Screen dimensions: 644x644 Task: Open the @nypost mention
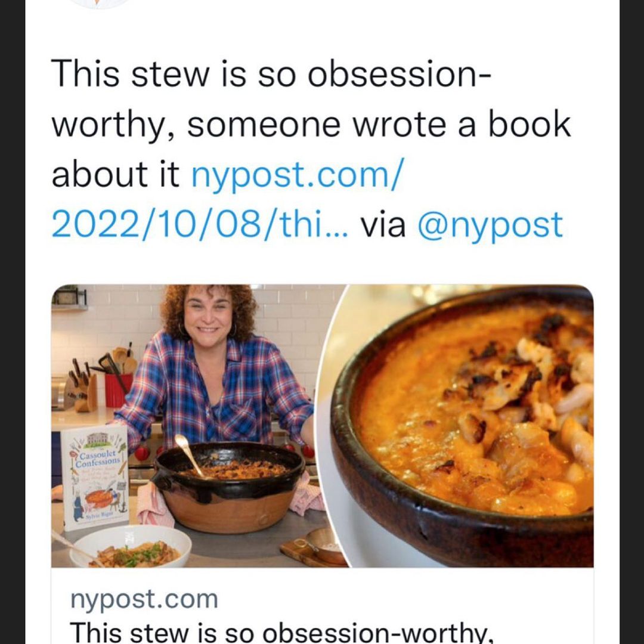pyautogui.click(x=490, y=225)
